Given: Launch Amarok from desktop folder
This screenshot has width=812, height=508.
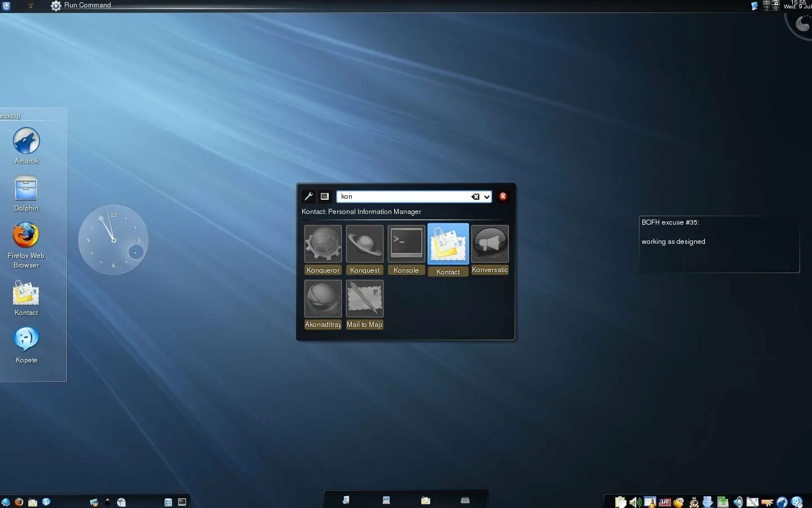Looking at the screenshot, I should [27, 146].
